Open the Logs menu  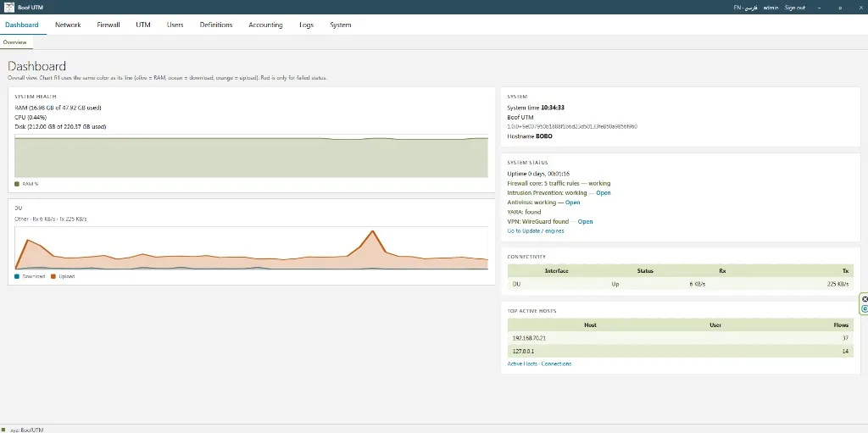coord(306,25)
